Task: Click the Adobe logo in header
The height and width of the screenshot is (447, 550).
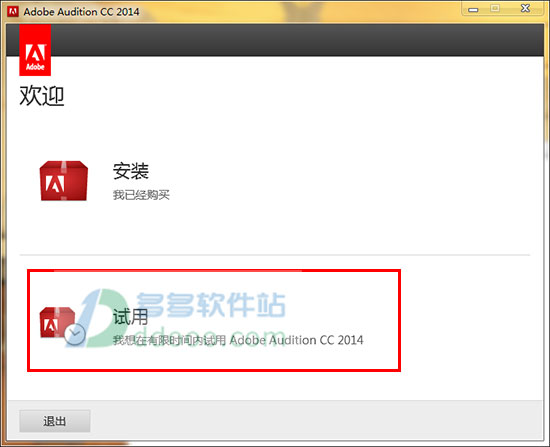Action: click(35, 50)
